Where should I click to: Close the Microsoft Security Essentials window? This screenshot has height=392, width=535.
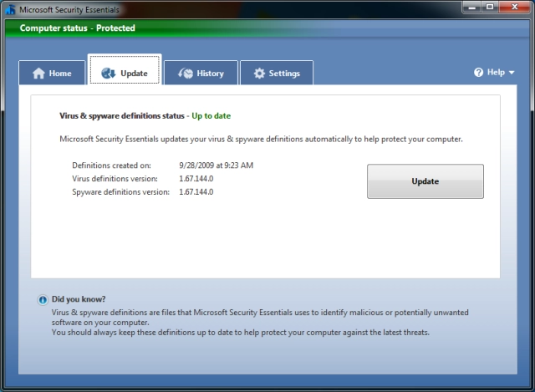point(515,8)
